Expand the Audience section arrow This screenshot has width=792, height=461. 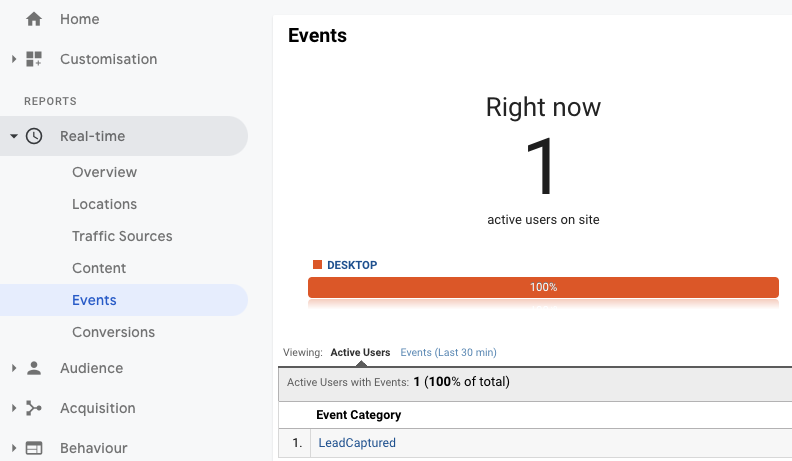click(14, 368)
